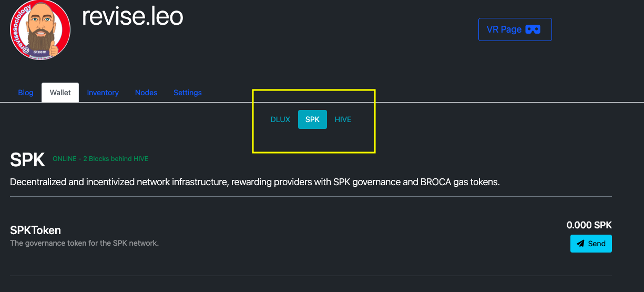The width and height of the screenshot is (644, 292).
Task: Send SPK tokens with Send button
Action: pos(591,244)
